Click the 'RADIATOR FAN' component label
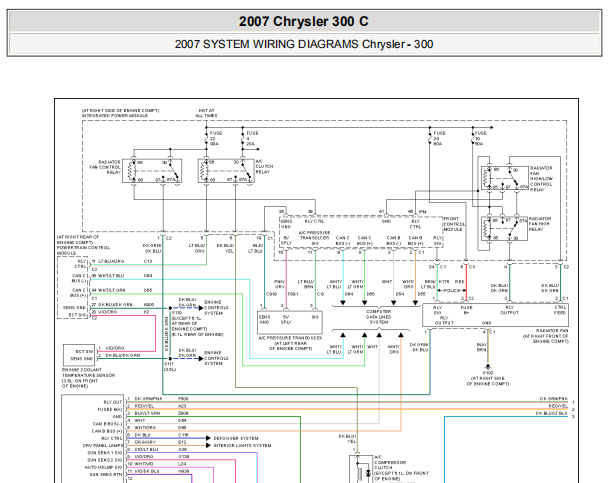 pos(552,331)
